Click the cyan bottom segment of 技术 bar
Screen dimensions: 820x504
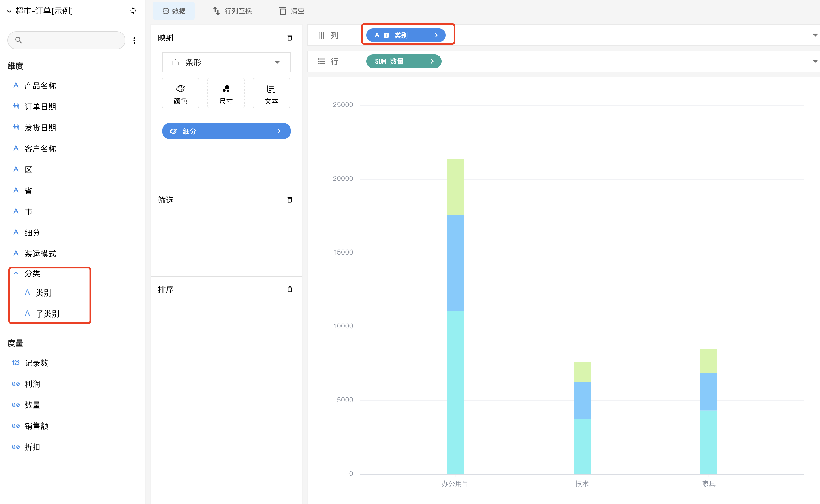point(582,447)
